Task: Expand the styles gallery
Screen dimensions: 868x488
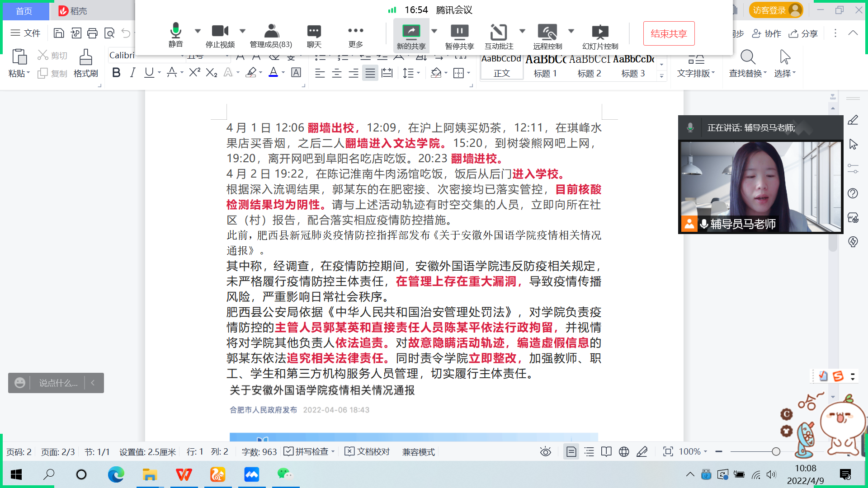Action: 661,76
